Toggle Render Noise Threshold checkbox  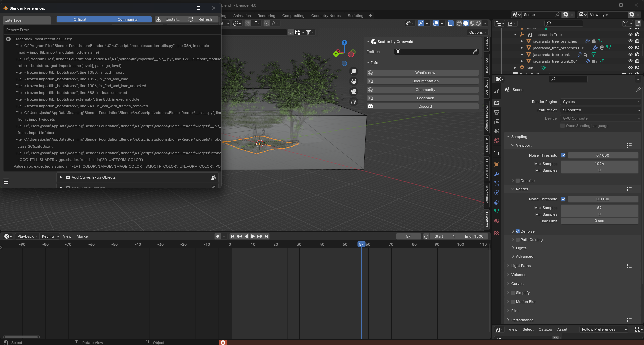click(x=563, y=199)
